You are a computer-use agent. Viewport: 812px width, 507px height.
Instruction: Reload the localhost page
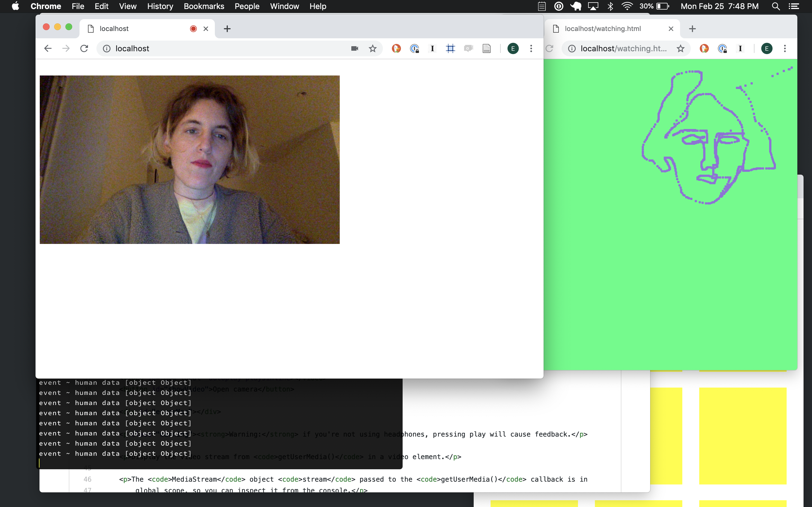click(84, 49)
